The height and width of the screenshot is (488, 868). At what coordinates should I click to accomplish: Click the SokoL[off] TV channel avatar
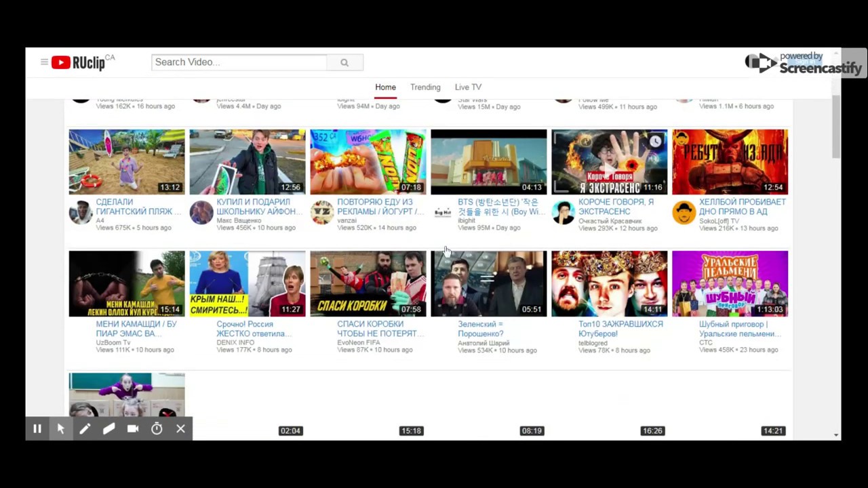point(684,212)
